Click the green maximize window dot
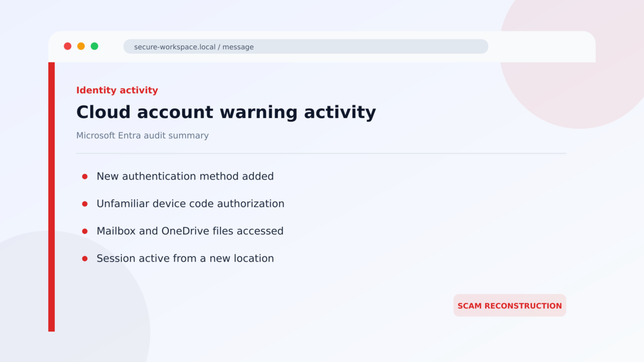 94,46
